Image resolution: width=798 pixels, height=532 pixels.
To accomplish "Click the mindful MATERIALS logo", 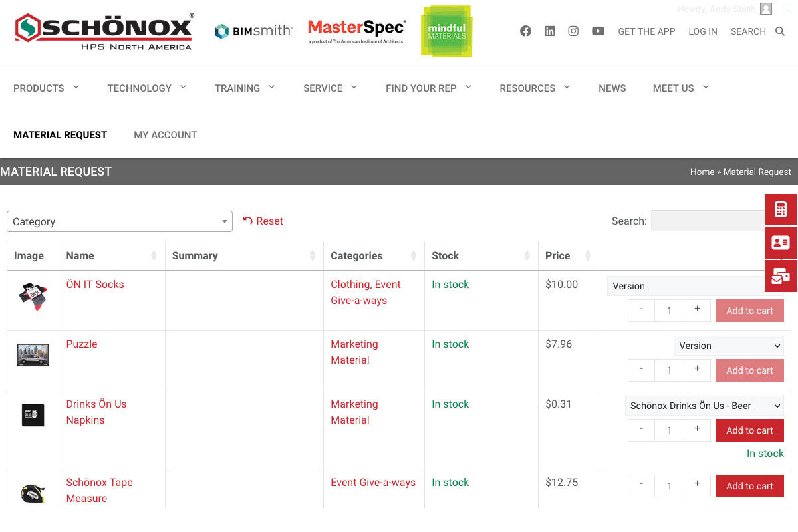I will [446, 31].
